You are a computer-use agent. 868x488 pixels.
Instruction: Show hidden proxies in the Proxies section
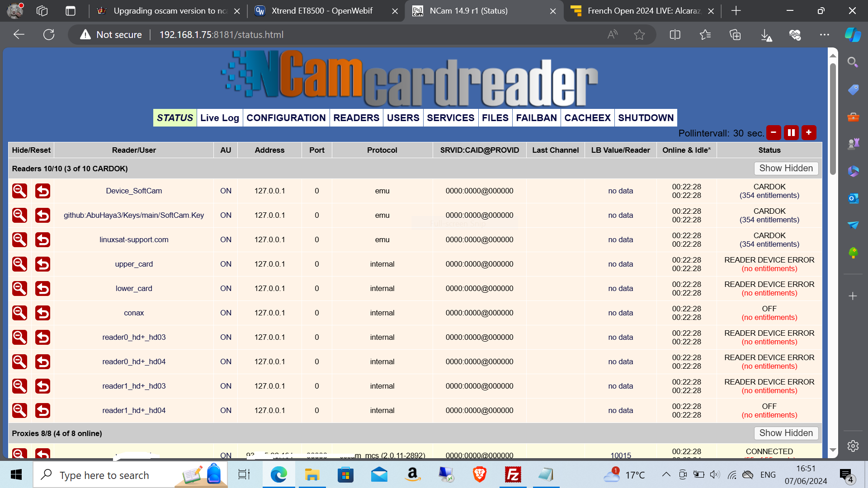(x=786, y=433)
